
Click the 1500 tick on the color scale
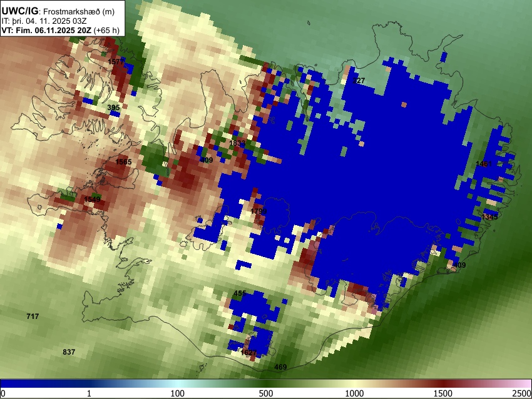coord(443,393)
